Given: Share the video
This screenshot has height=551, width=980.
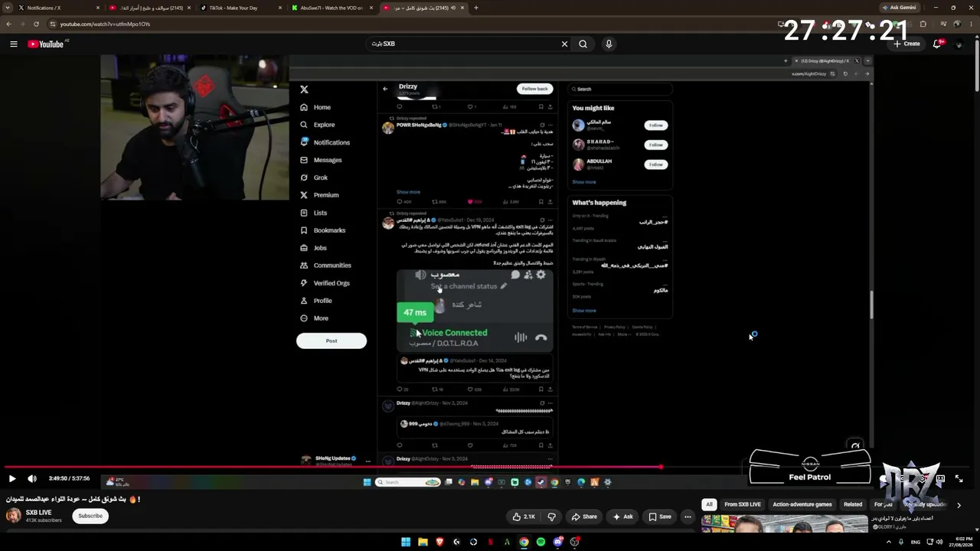Looking at the screenshot, I should pos(584,517).
